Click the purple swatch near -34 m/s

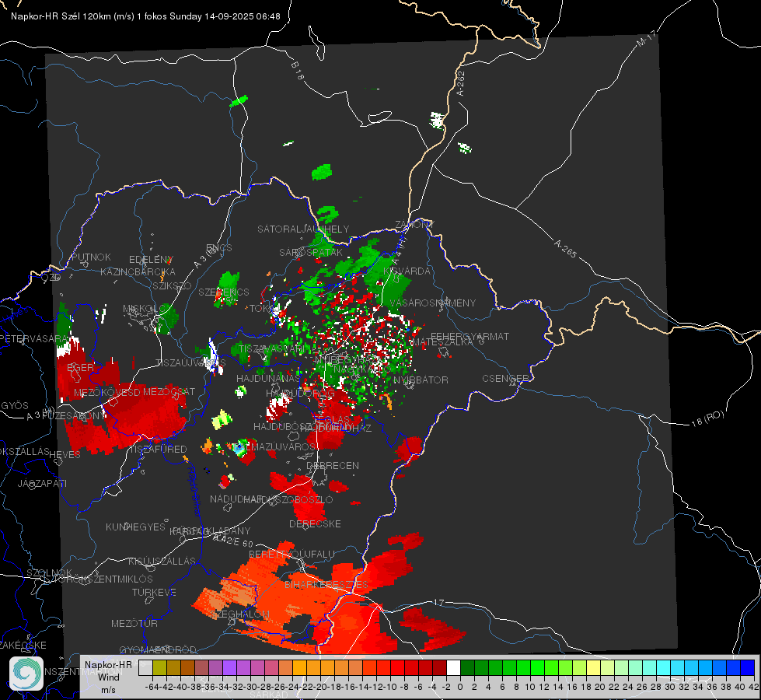tap(229, 668)
